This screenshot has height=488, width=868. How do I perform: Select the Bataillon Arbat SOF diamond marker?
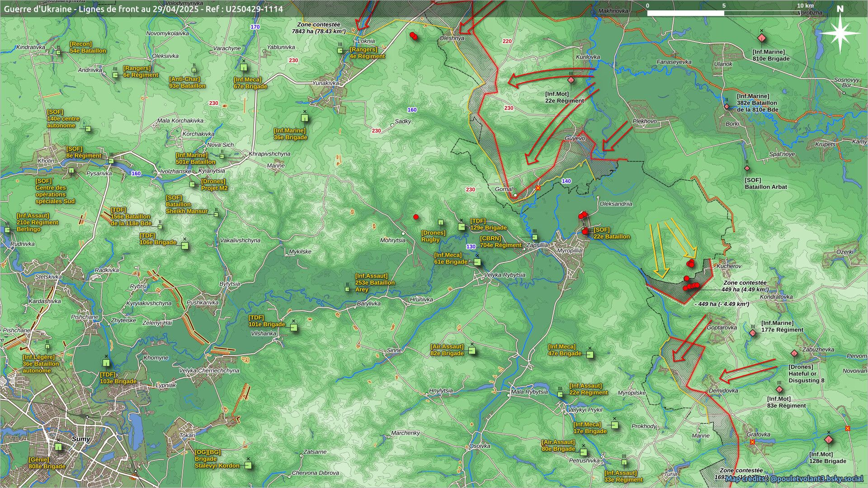click(x=747, y=169)
